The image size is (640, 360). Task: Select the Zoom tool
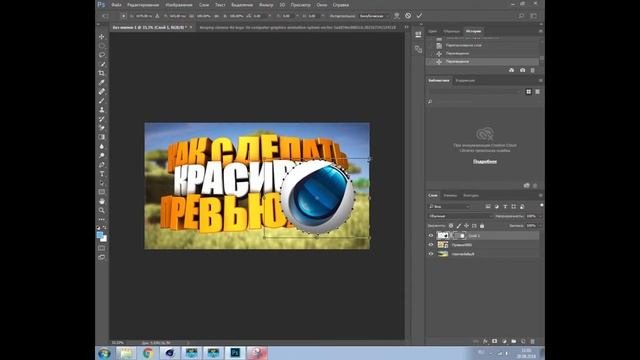click(x=102, y=211)
